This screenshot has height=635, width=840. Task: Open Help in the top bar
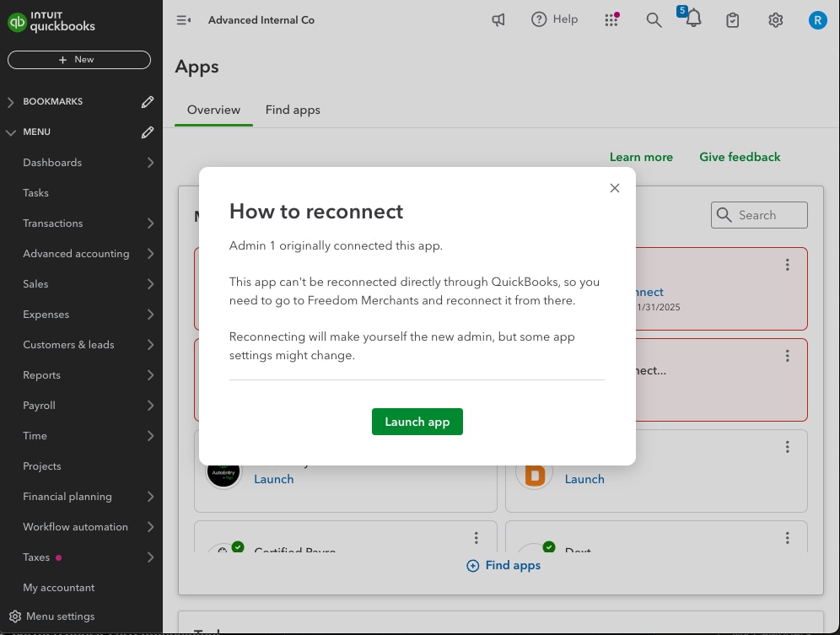(x=554, y=19)
